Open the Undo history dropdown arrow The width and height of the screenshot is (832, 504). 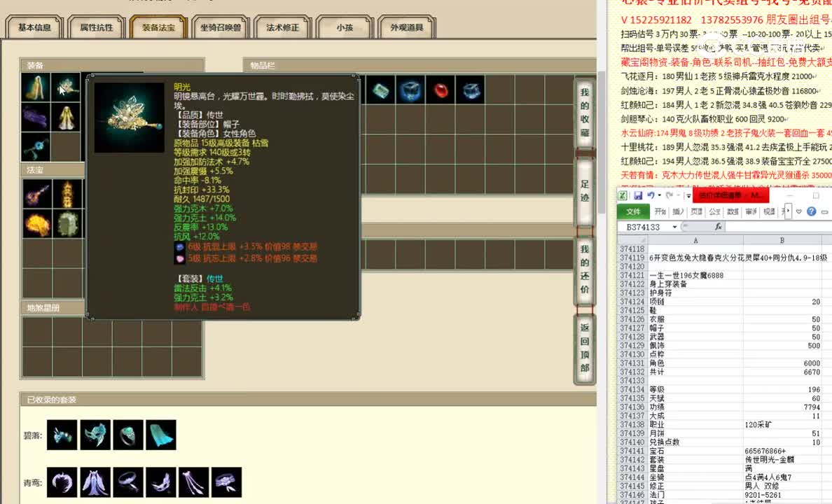point(659,195)
